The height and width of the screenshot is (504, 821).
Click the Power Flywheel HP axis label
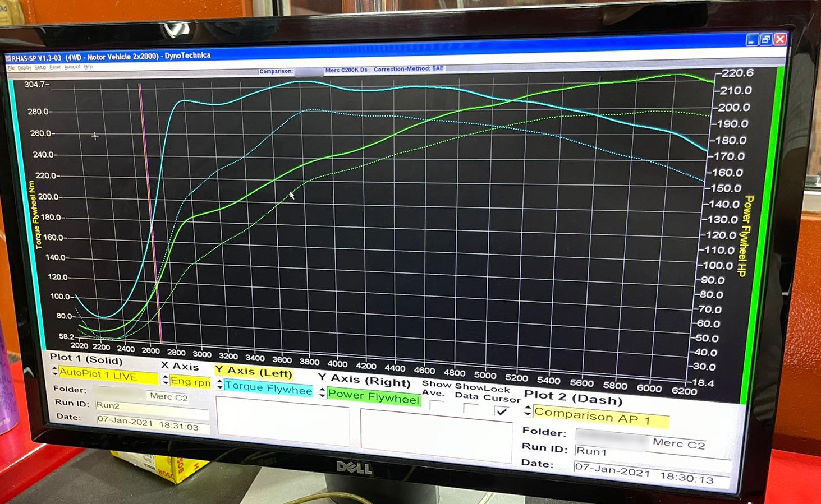click(x=745, y=236)
